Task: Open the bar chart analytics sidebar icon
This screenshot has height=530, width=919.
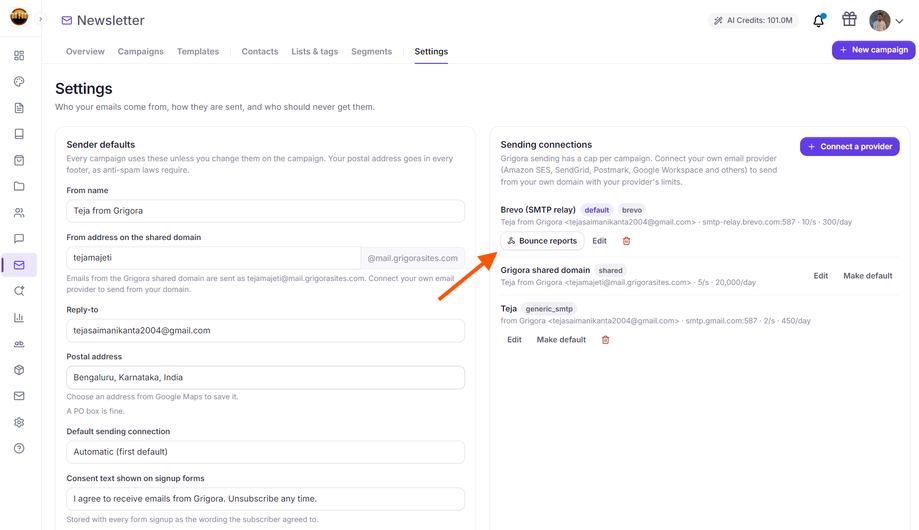Action: (19, 317)
